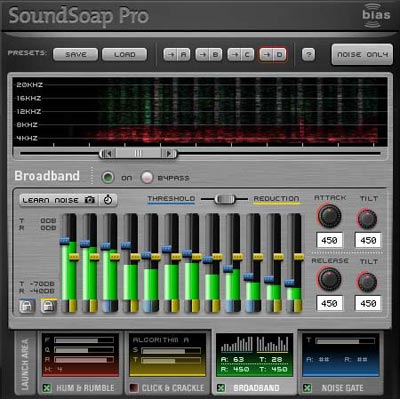Copy settings using arrow beside snapshot C
Viewport: 400px width, 399px height.
pyautogui.click(x=234, y=55)
